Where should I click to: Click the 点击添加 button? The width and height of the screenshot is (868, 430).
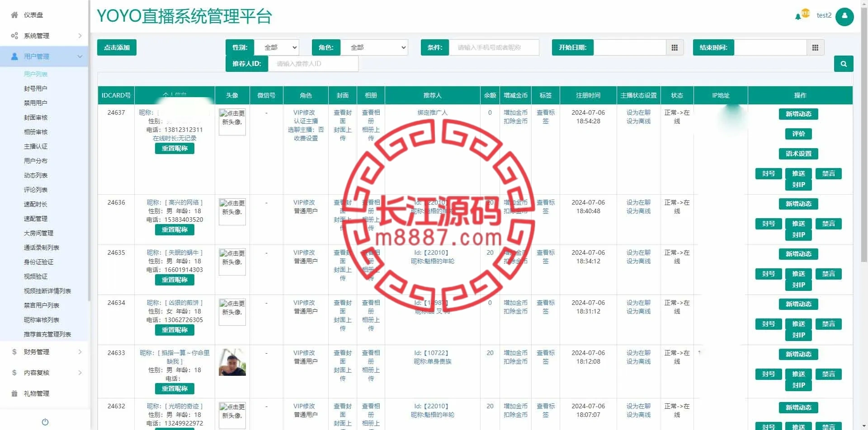point(117,47)
